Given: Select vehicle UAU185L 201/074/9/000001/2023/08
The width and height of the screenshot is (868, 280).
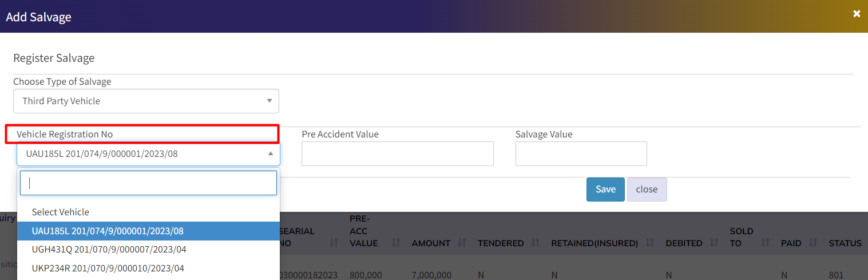Looking at the screenshot, I should tap(108, 231).
